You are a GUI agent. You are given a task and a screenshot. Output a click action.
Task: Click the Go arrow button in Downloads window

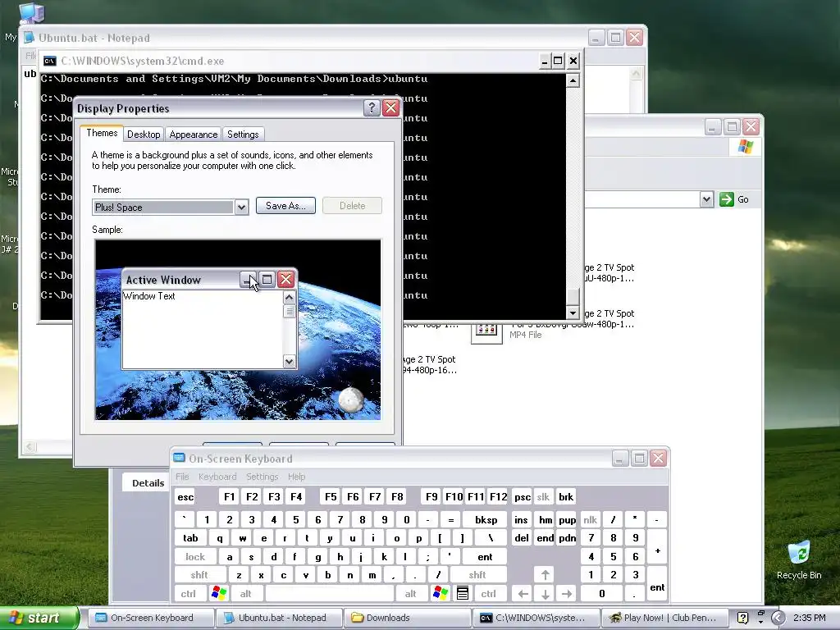pos(727,199)
